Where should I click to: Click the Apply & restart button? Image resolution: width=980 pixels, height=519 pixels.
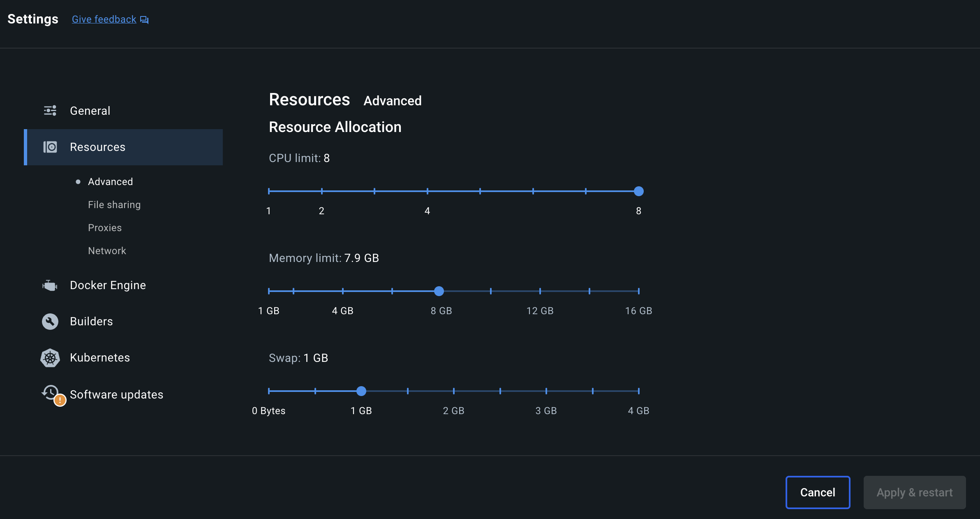tap(914, 492)
